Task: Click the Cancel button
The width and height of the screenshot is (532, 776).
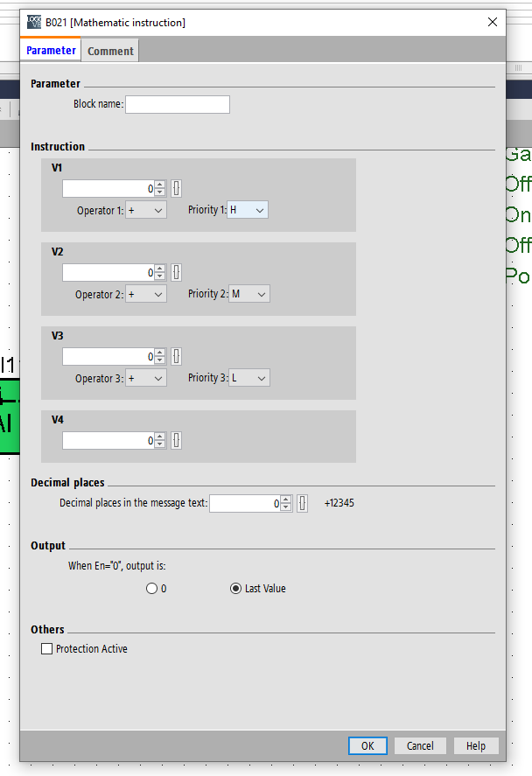Action: 420,745
